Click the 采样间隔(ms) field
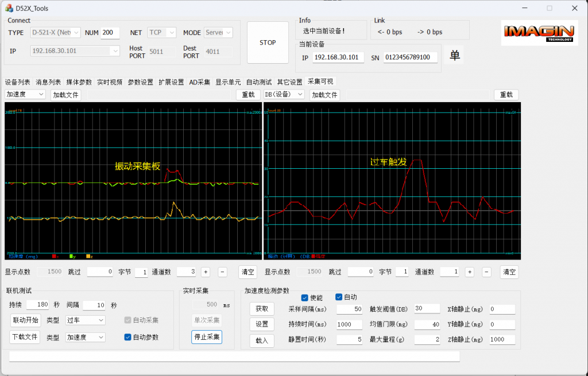This screenshot has height=376, width=588. (349, 309)
